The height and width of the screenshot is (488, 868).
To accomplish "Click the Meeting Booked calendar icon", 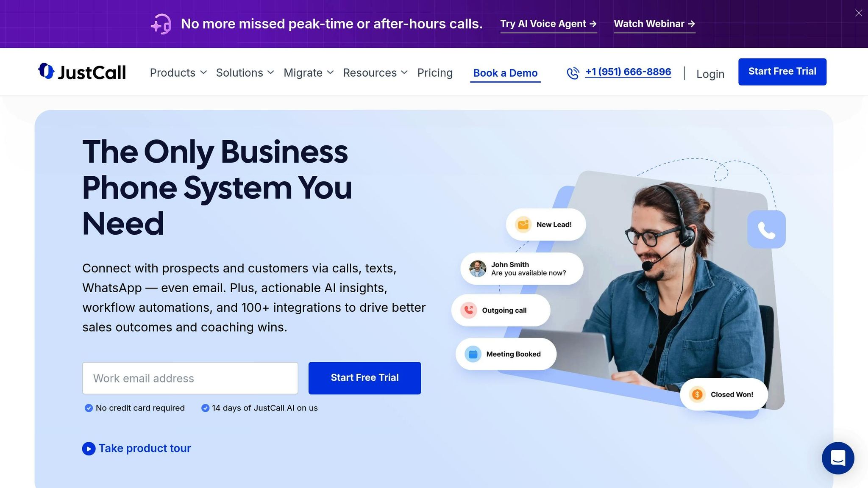I will (x=473, y=354).
